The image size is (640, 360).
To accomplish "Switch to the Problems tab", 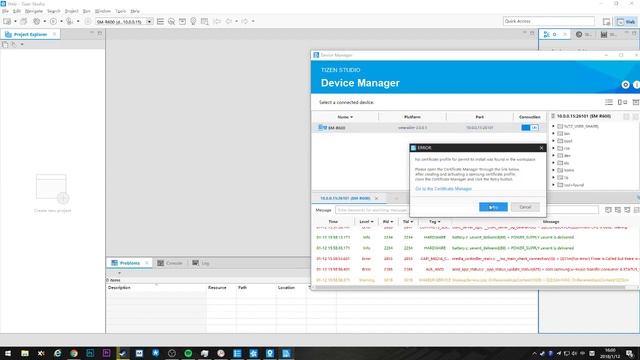I will coord(130,263).
